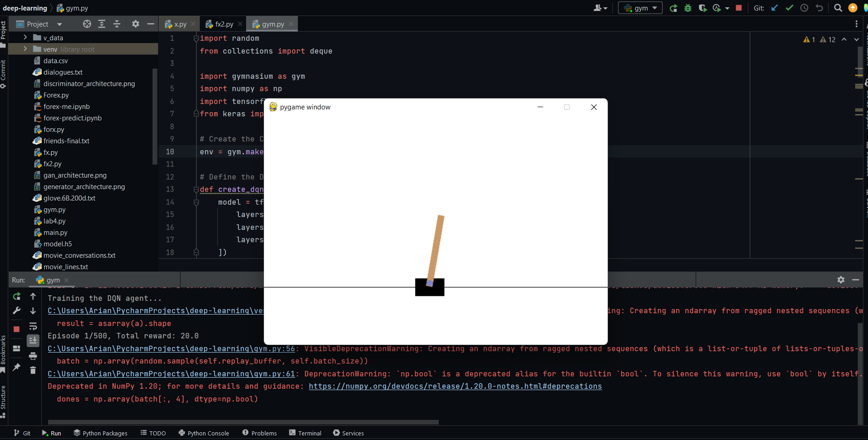The width and height of the screenshot is (868, 440).
Task: Click the Git update project arrow
Action: pyautogui.click(x=775, y=8)
